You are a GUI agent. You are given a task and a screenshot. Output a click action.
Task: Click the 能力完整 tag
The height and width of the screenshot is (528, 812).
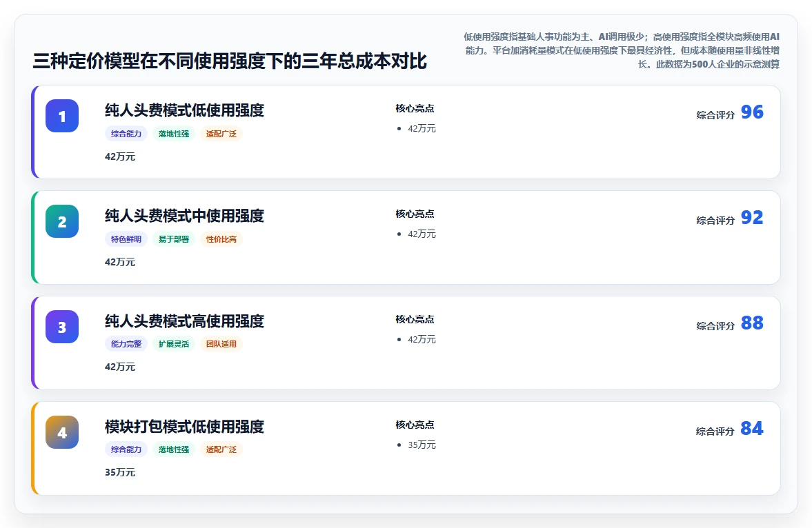click(x=126, y=344)
